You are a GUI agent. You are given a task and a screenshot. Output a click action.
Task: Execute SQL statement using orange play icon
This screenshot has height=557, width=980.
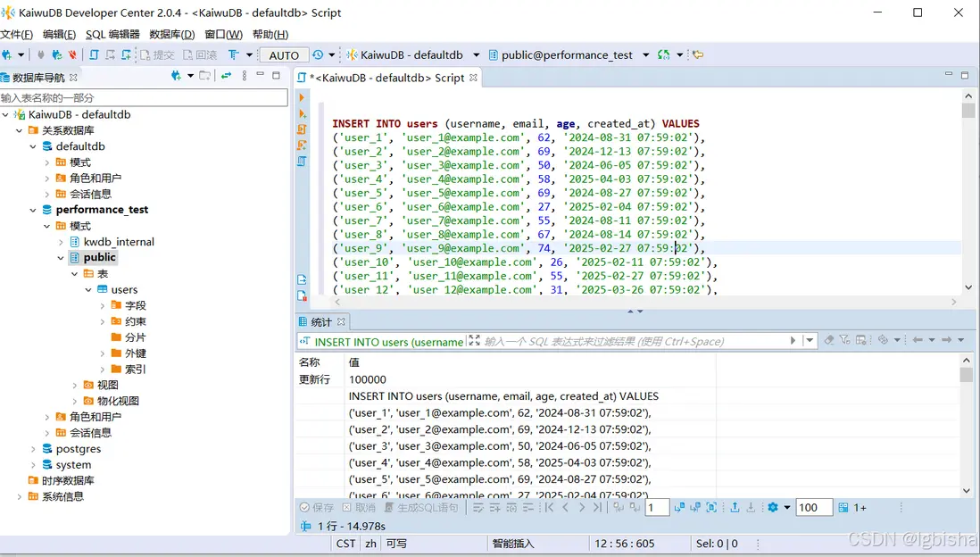(302, 97)
